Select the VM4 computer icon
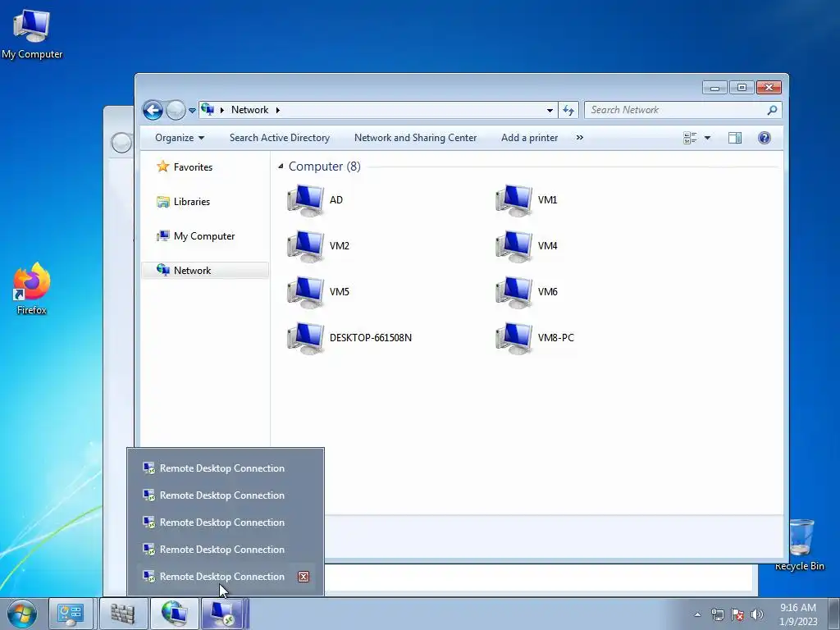 (x=514, y=246)
